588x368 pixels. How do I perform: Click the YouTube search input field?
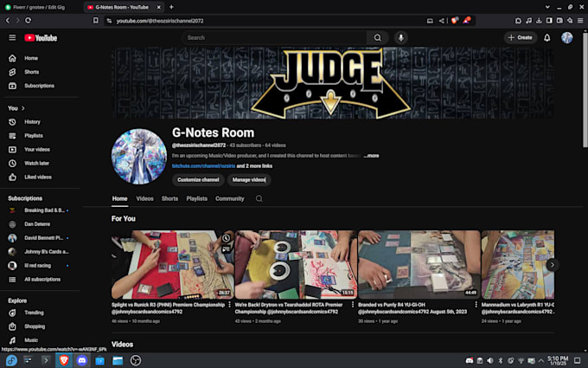(x=275, y=37)
